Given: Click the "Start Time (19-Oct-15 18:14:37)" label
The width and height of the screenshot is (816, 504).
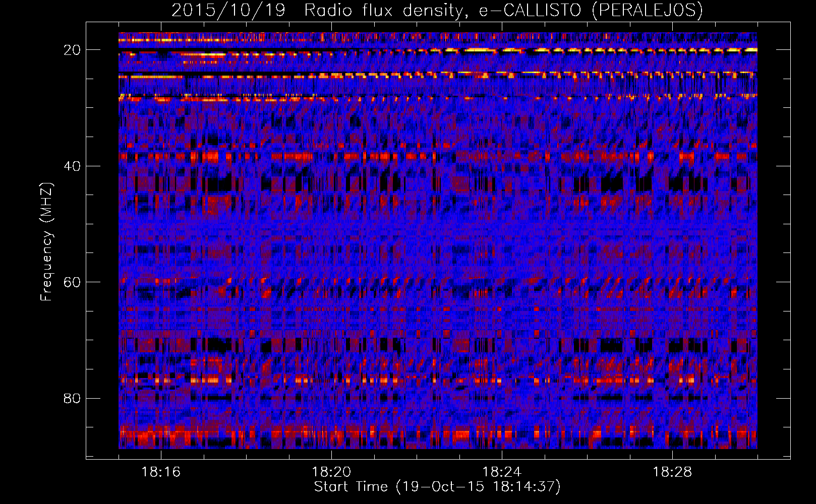Looking at the screenshot, I should point(437,487).
